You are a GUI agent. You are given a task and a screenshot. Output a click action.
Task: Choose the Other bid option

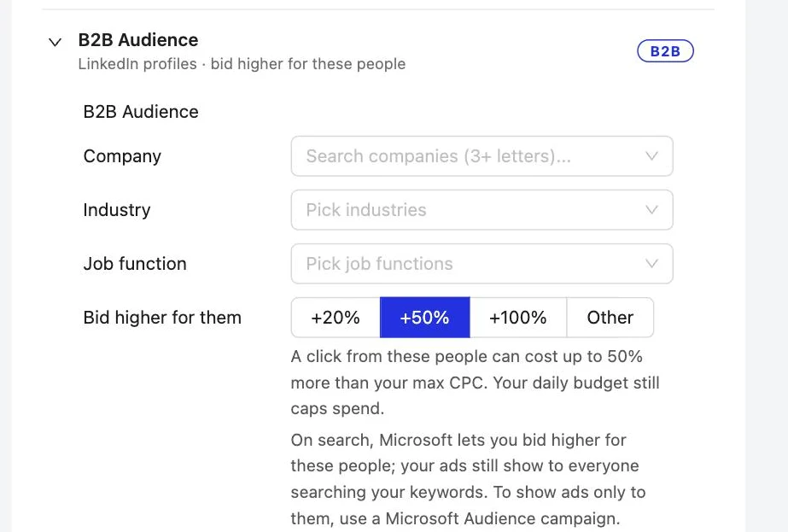point(610,318)
